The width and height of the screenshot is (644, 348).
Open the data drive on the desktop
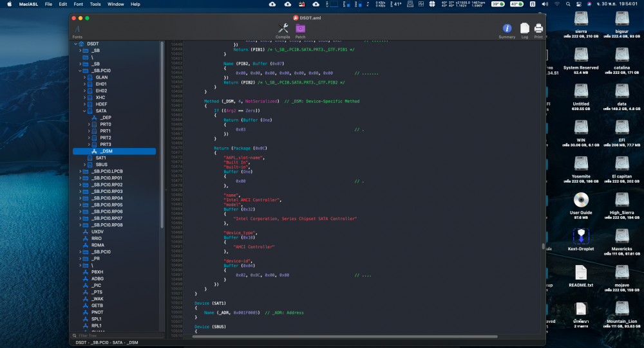tap(622, 97)
